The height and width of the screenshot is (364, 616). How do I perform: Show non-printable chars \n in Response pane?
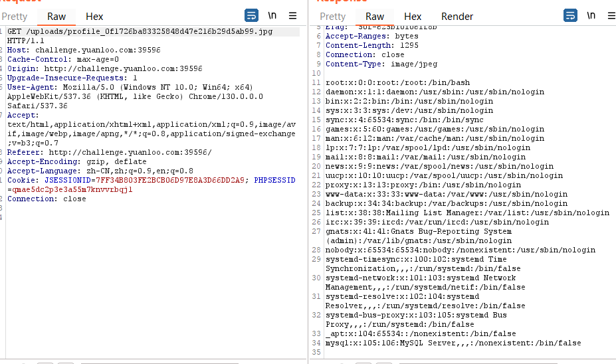591,16
